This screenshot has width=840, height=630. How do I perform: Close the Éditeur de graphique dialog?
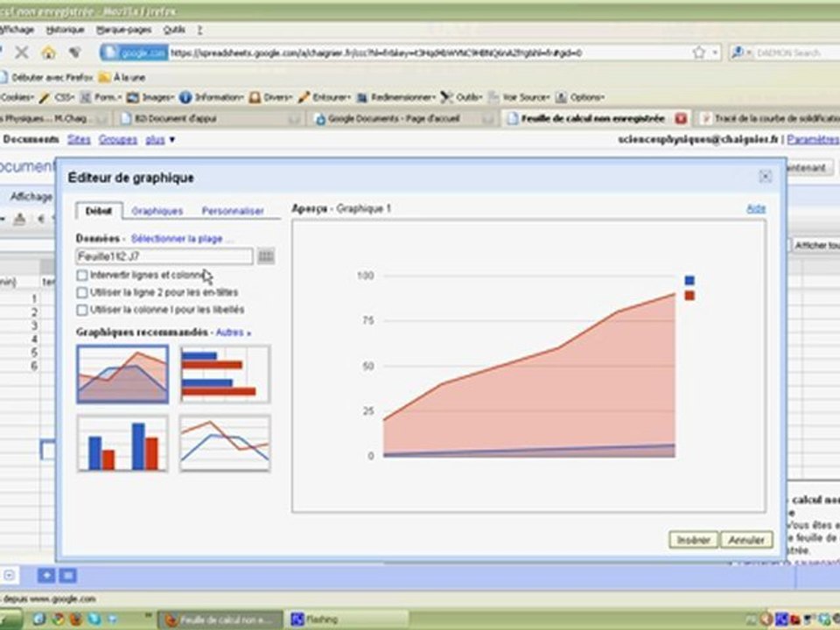766,176
